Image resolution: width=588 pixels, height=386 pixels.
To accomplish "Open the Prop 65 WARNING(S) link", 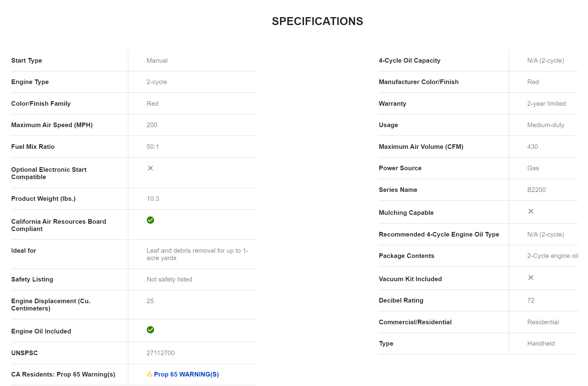I will (186, 374).
